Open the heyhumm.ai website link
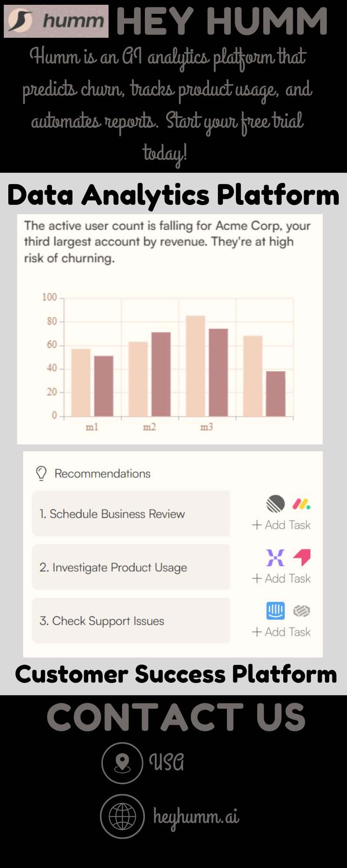Screen dimensions: 347x868 196,817
